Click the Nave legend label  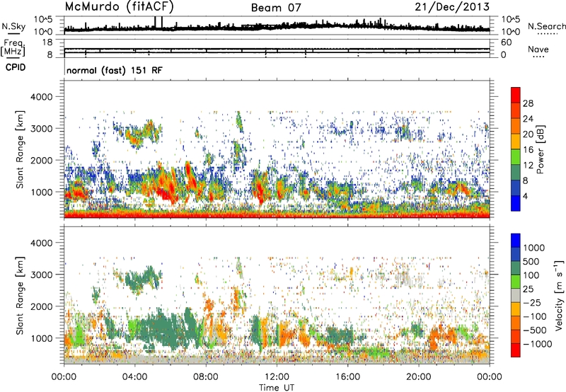(538, 49)
